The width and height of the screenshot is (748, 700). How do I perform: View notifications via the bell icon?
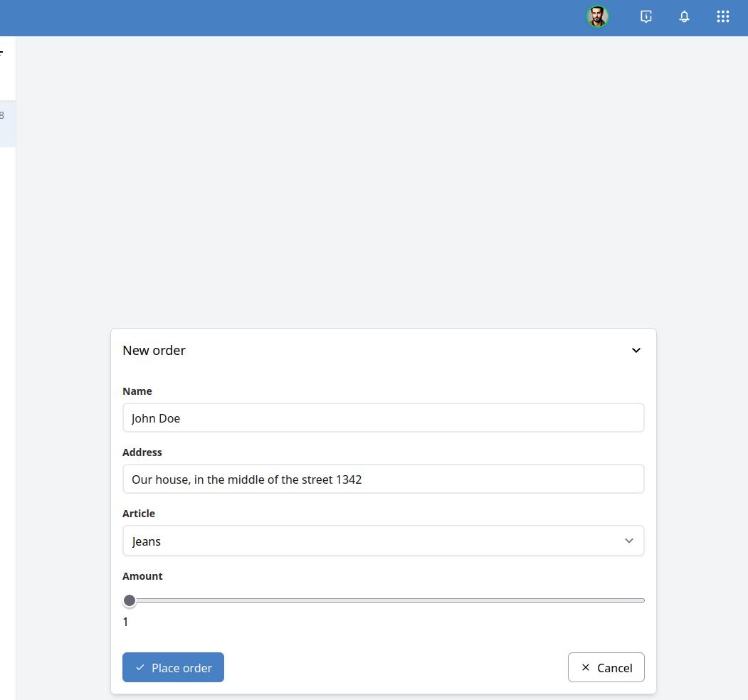coord(684,16)
